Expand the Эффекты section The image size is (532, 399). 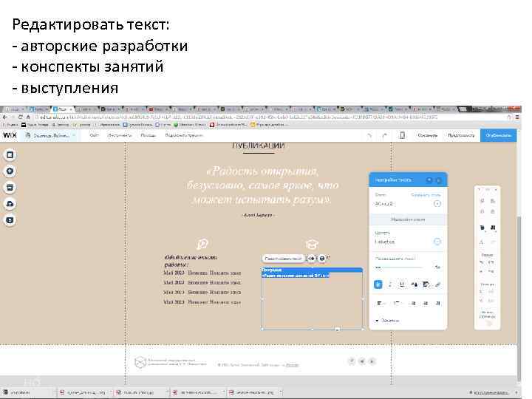[387, 320]
